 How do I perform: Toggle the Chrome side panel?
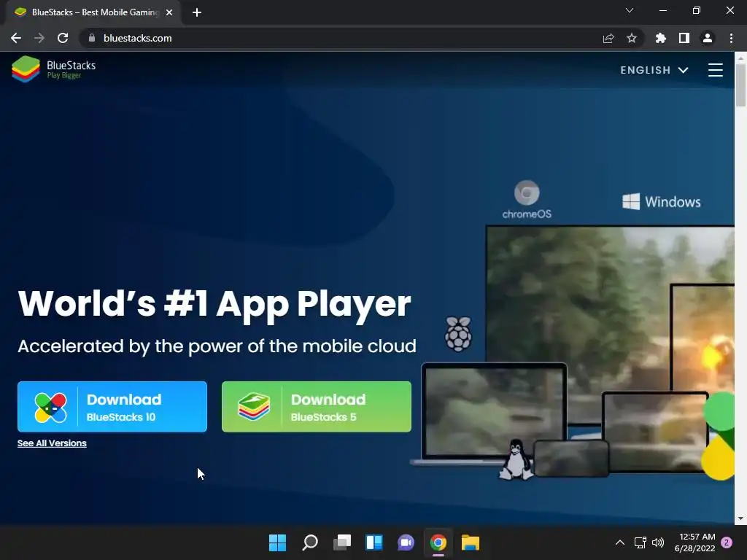tap(684, 38)
